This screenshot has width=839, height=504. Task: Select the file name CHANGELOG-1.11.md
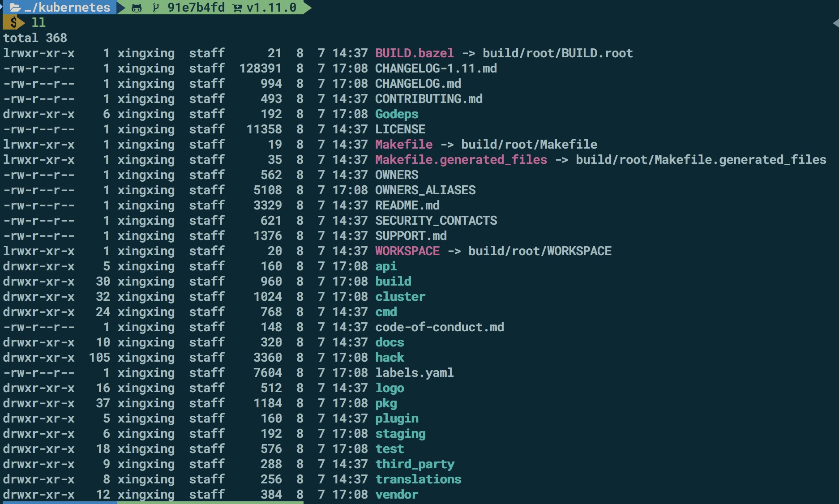(436, 68)
